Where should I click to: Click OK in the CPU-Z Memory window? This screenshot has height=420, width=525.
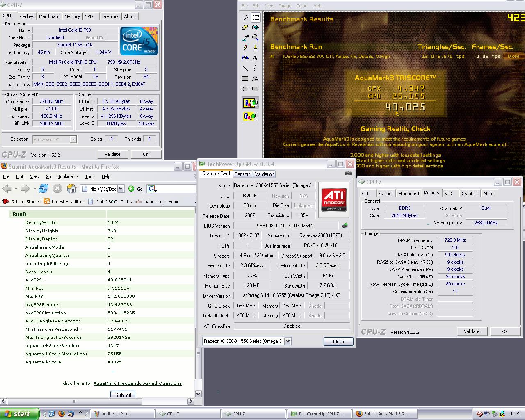[x=505, y=331]
